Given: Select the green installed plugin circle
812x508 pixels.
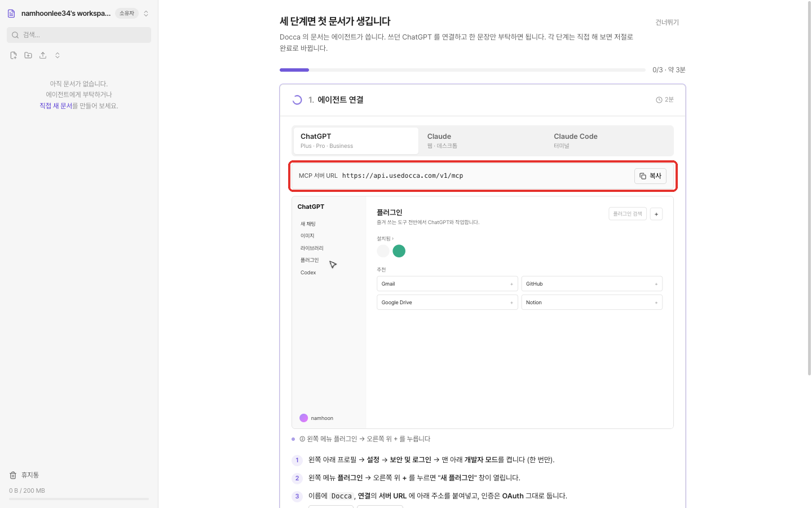Looking at the screenshot, I should pos(399,251).
